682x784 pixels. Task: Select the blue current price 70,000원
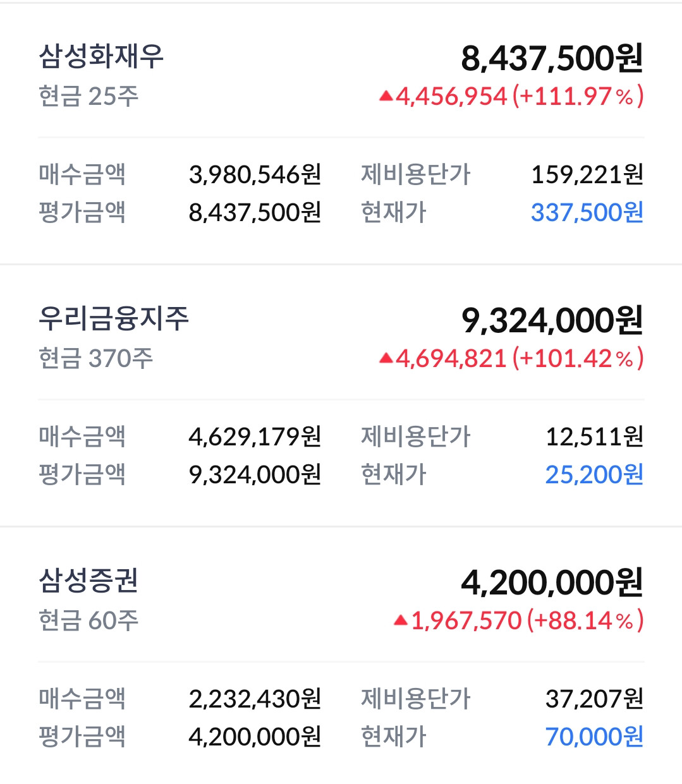[x=594, y=737]
